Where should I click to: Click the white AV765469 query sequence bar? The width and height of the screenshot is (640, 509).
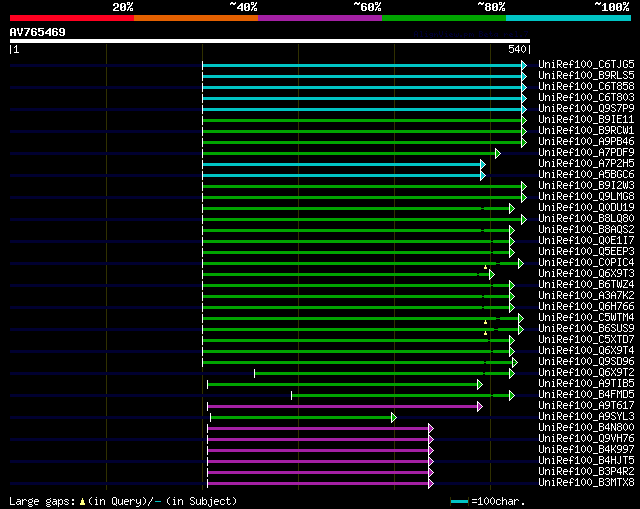pyautogui.click(x=270, y=41)
